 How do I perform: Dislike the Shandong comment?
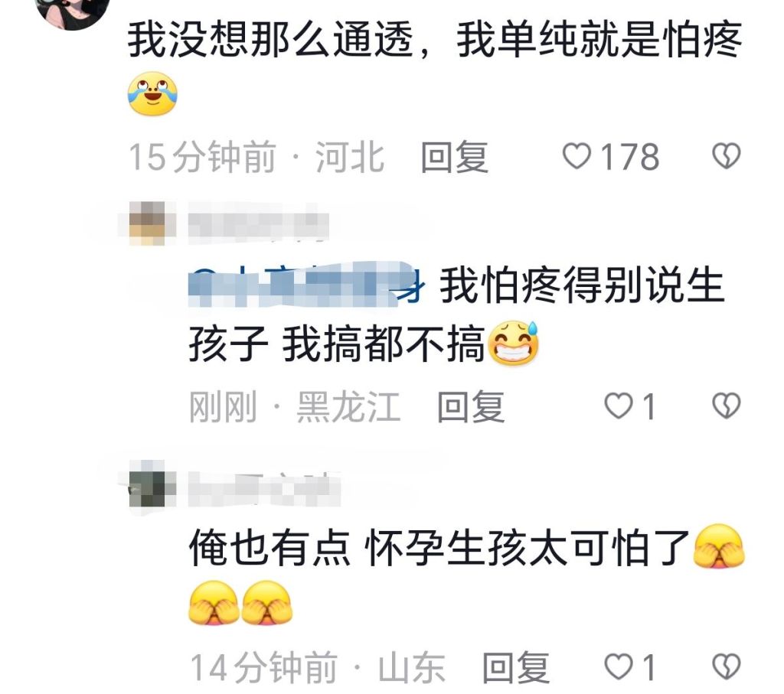726,667
